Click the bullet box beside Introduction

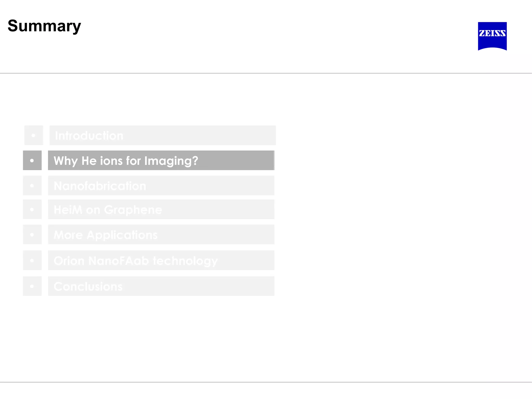point(34,135)
